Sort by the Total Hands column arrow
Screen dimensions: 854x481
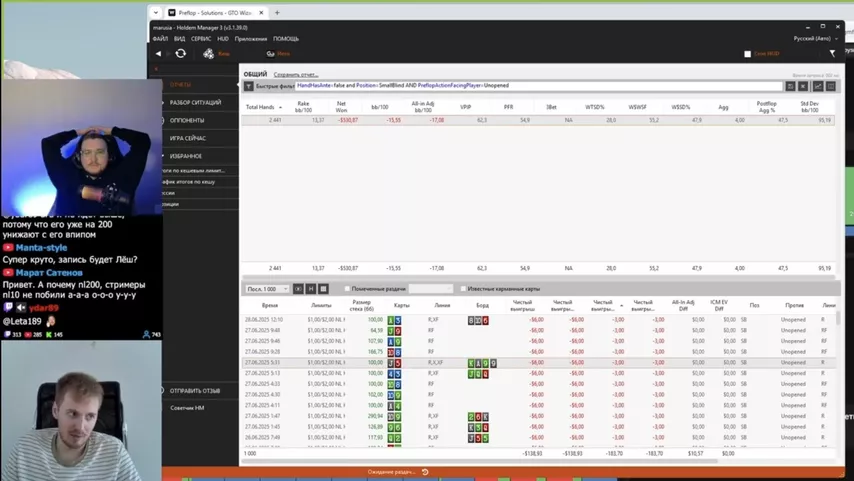[280, 107]
